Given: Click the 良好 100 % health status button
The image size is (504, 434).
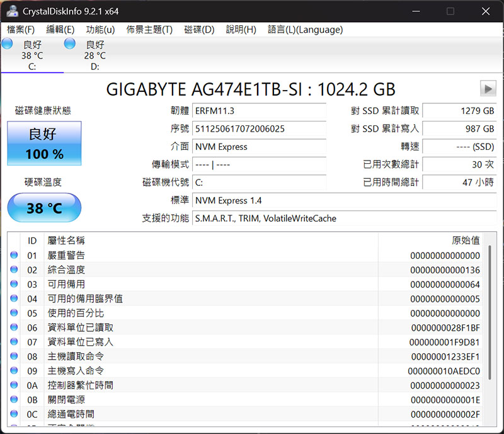Looking at the screenshot, I should pos(44,144).
